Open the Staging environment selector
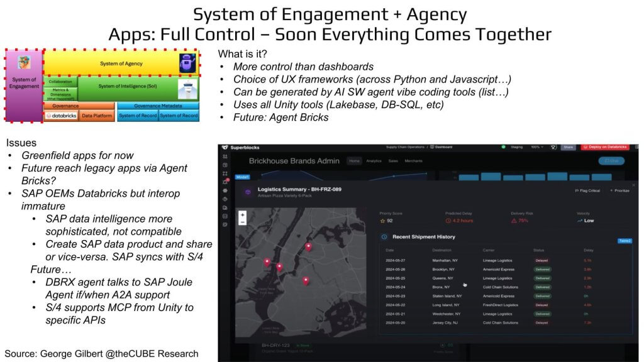Viewport: 644px width, 362px height. pyautogui.click(x=516, y=147)
